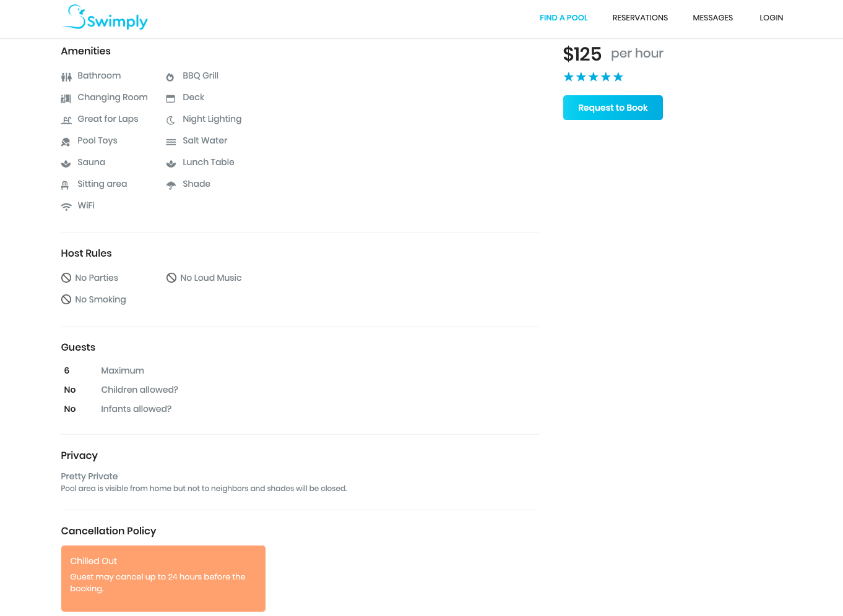This screenshot has width=843, height=616.
Task: Click the Salt Water waves icon
Action: (171, 142)
